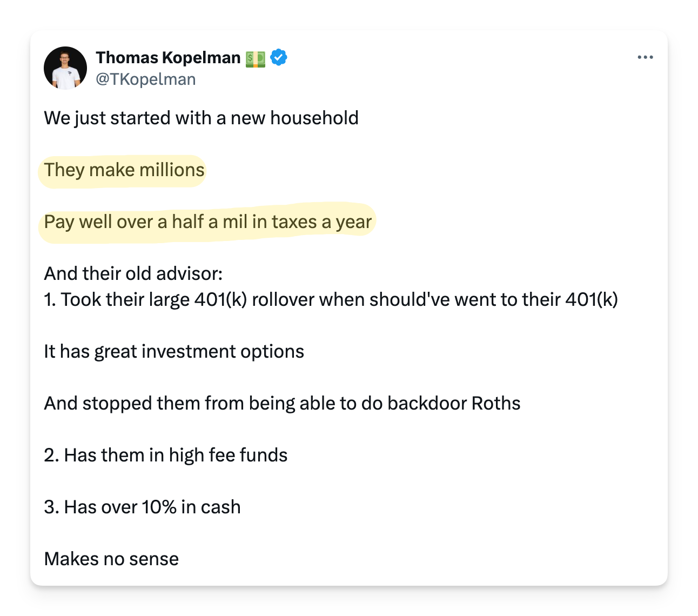Click the highlighted 'They make millions' text
This screenshot has height=616, width=698.
(x=124, y=170)
